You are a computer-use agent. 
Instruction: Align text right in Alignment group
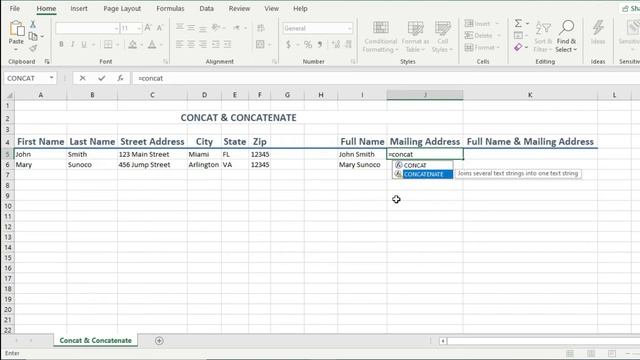click(203, 44)
